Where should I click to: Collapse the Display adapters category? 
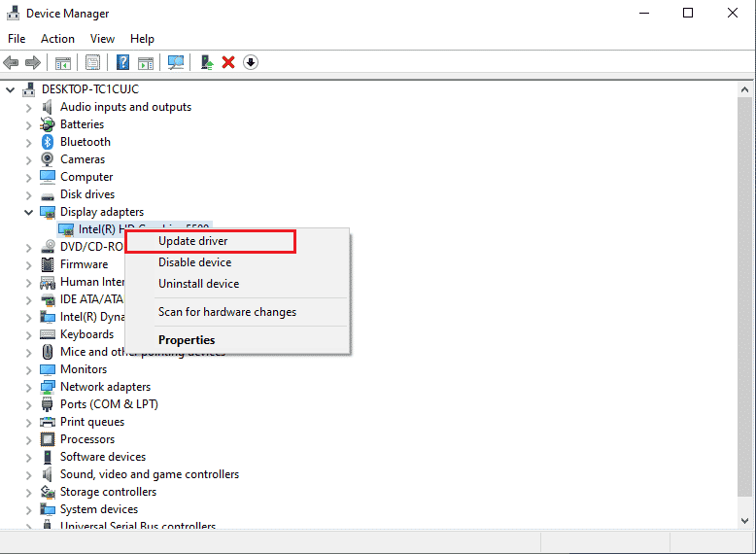(28, 212)
